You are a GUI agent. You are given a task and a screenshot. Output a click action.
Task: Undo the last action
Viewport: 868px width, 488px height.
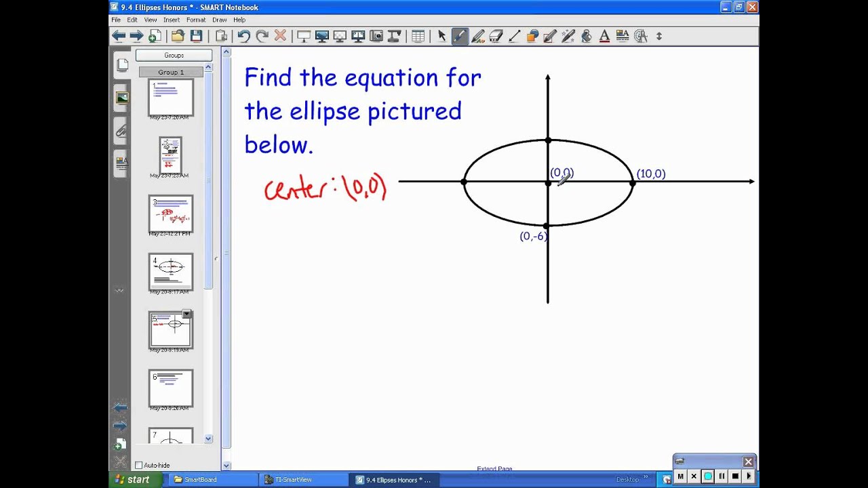pos(243,36)
